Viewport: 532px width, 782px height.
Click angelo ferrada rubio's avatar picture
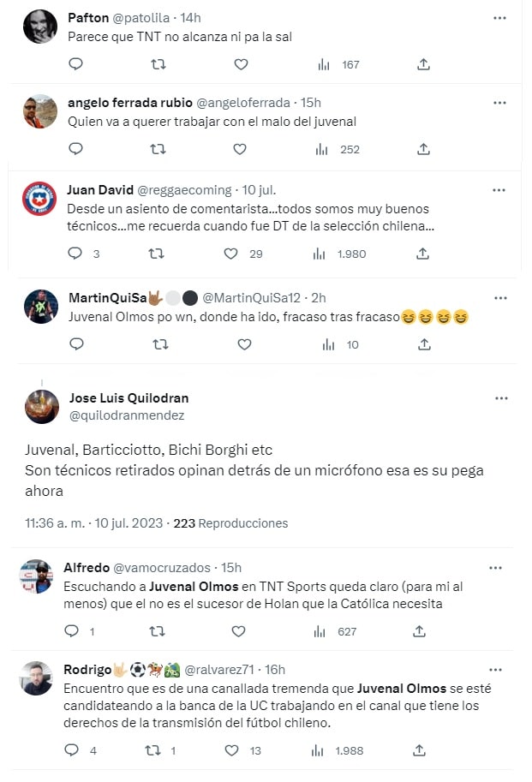coord(39,111)
